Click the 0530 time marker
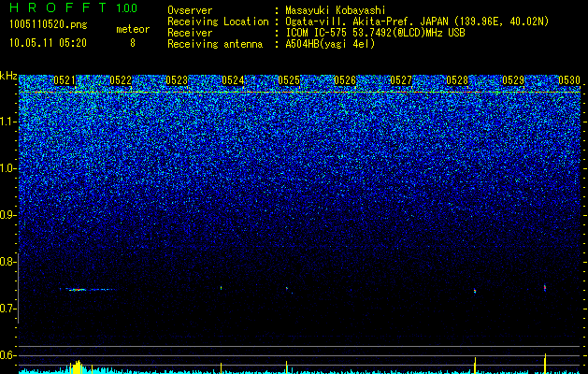The width and height of the screenshot is (588, 374). (x=569, y=80)
